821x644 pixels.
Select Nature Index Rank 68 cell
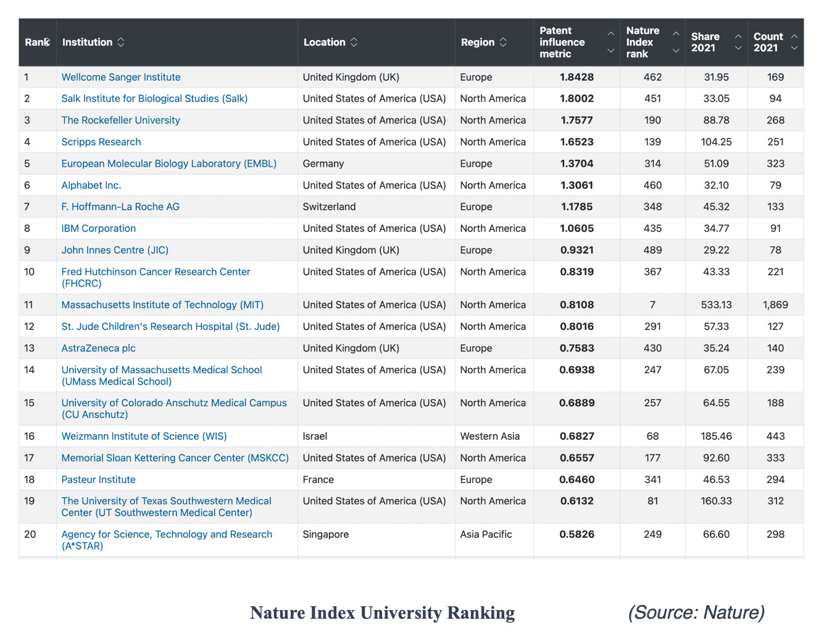click(652, 436)
